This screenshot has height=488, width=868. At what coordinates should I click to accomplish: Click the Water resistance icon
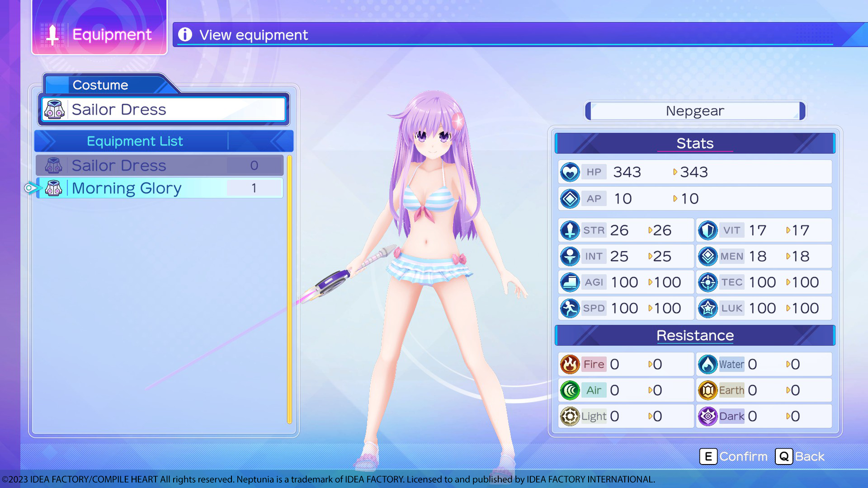click(x=708, y=364)
